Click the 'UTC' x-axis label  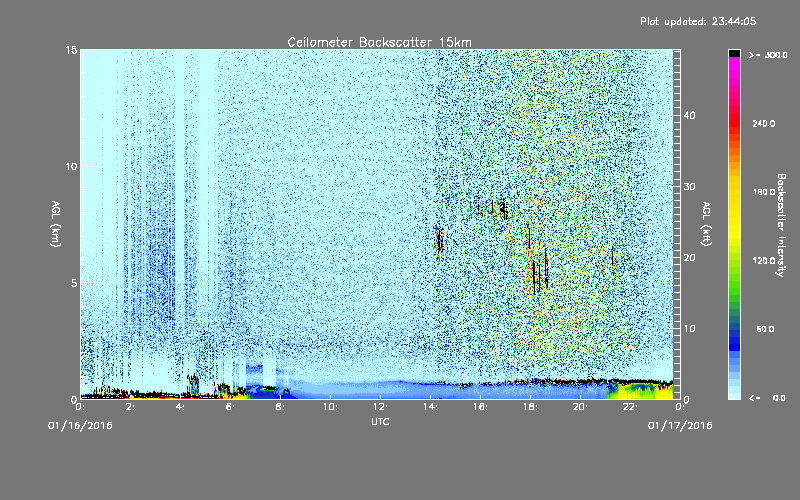point(380,421)
